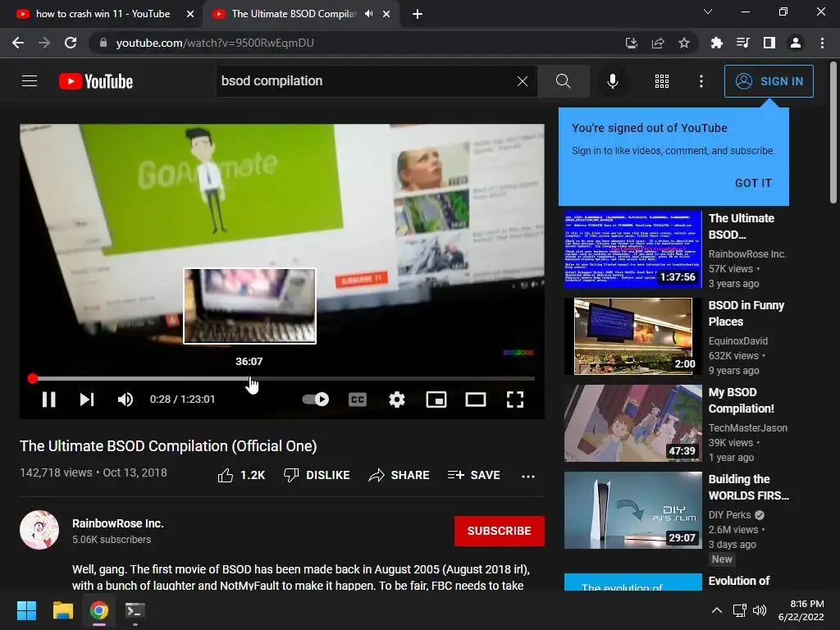The image size is (840, 630).
Task: Open the DIY Perks PS5 Slim thumbnail
Action: tap(632, 510)
